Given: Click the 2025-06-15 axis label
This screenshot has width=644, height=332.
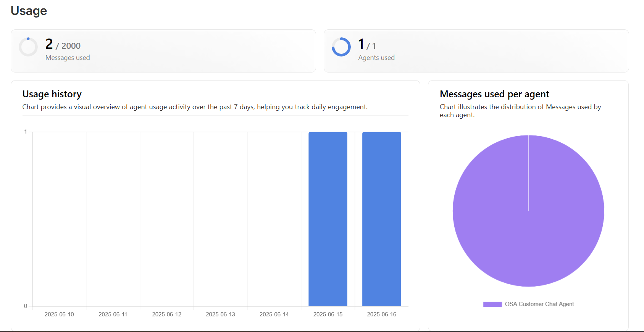Looking at the screenshot, I should 328,314.
